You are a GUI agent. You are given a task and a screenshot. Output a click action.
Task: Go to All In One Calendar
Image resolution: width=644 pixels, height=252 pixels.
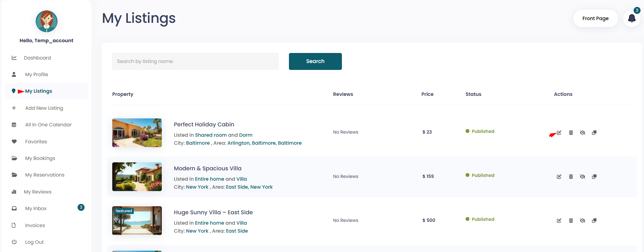click(48, 125)
